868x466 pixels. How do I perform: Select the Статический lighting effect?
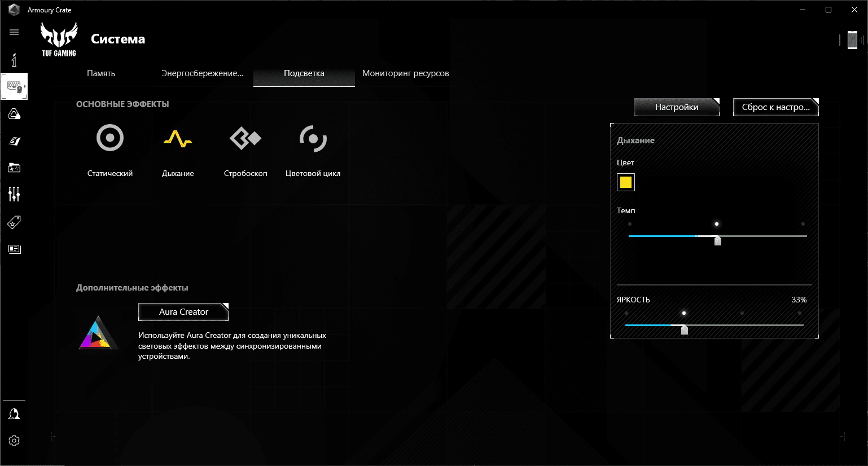click(x=110, y=138)
